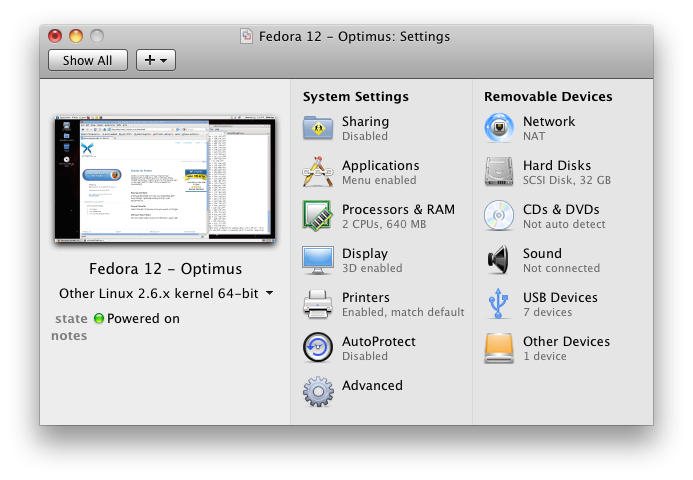This screenshot has height=480, width=693.
Task: Close the settings window with red button
Action: (x=55, y=36)
